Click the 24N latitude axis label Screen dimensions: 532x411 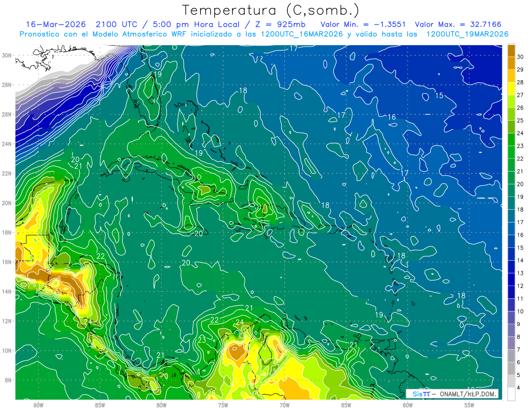pos(8,144)
